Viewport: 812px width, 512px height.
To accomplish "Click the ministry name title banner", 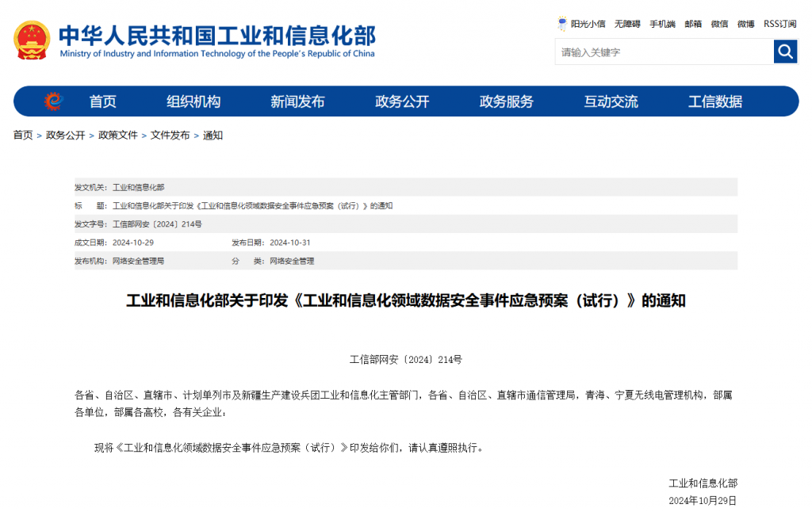I will point(217,35).
